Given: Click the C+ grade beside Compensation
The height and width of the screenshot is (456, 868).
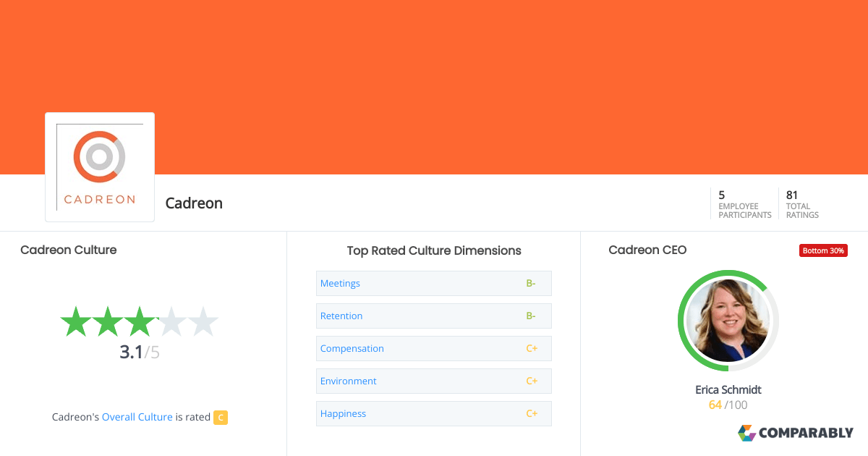Looking at the screenshot, I should pos(532,348).
